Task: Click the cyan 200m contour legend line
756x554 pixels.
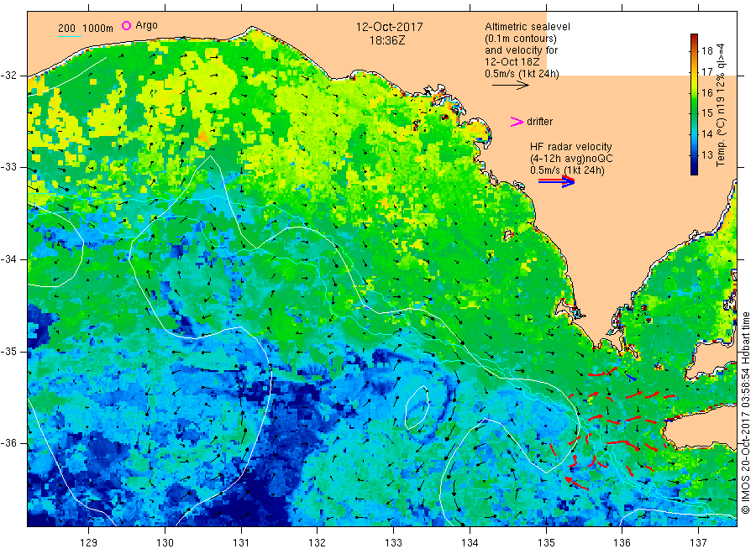Action: click(x=70, y=36)
